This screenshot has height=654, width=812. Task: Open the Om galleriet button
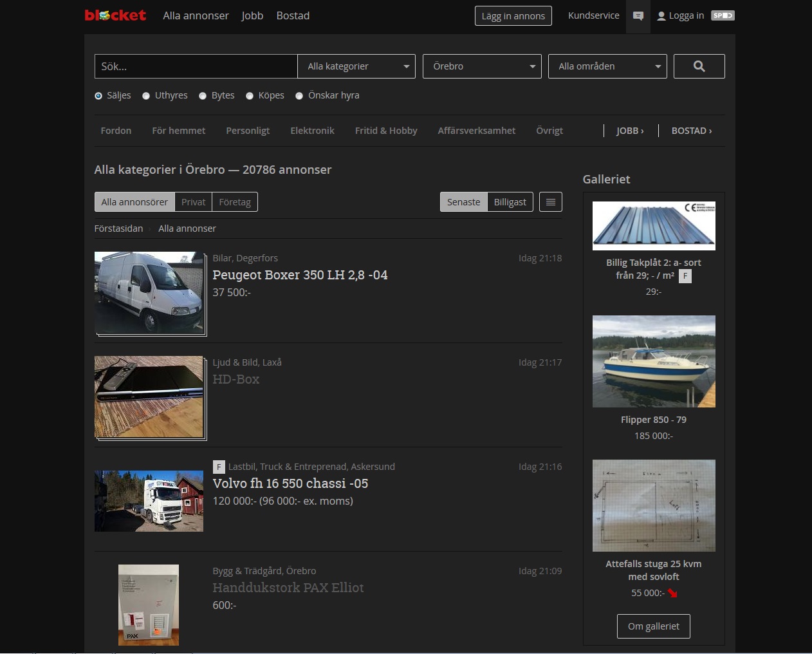click(653, 626)
